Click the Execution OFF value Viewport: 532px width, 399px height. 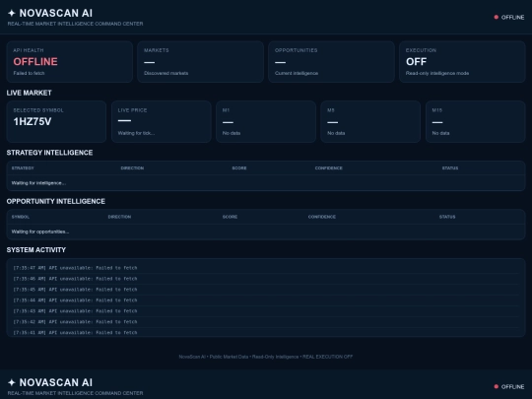tap(417, 61)
